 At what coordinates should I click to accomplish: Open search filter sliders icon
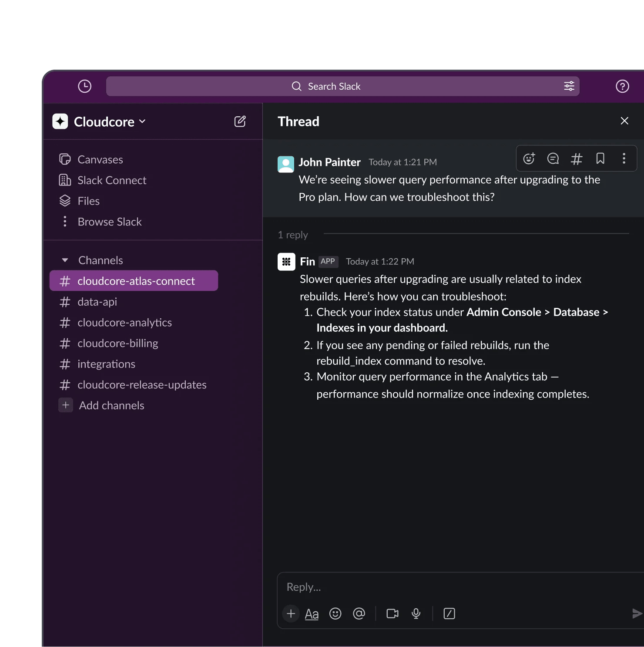click(569, 86)
